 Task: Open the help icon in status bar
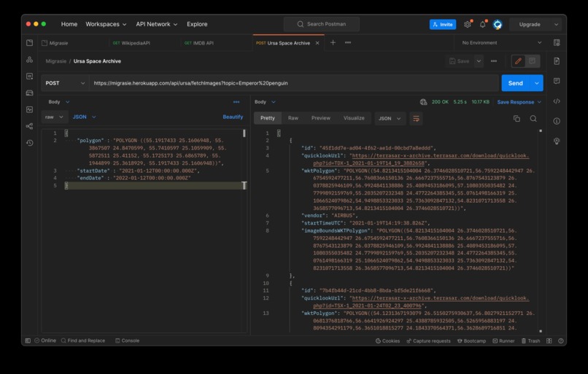pos(560,340)
